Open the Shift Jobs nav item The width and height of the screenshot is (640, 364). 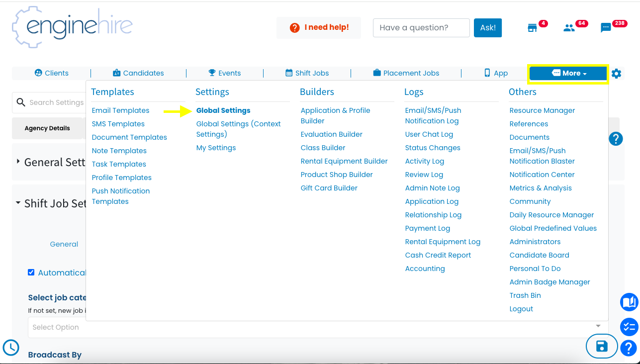tap(307, 73)
